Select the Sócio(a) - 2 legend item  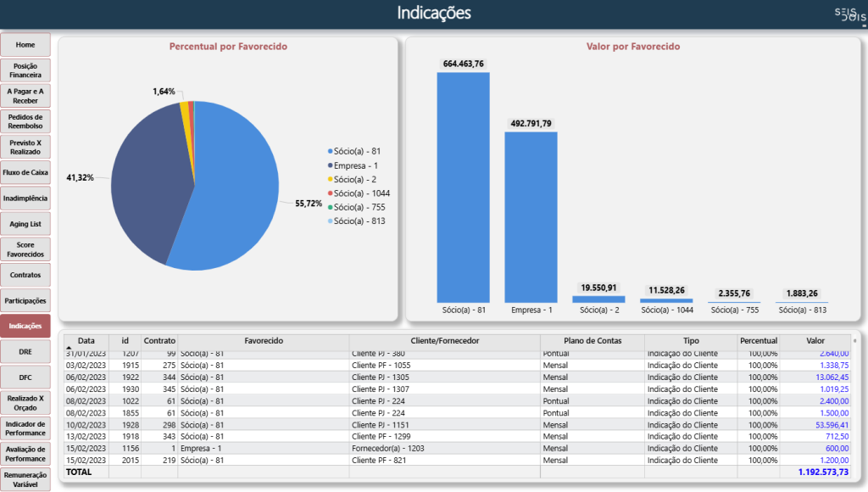[356, 179]
